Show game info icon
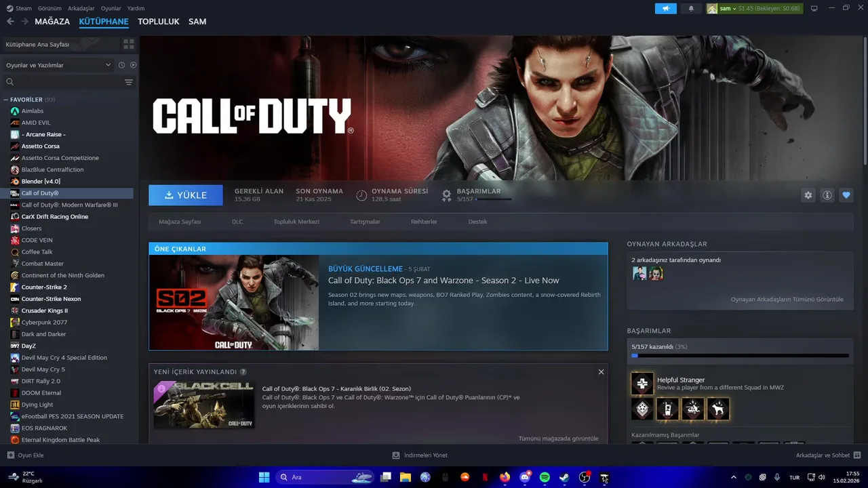 pyautogui.click(x=827, y=195)
